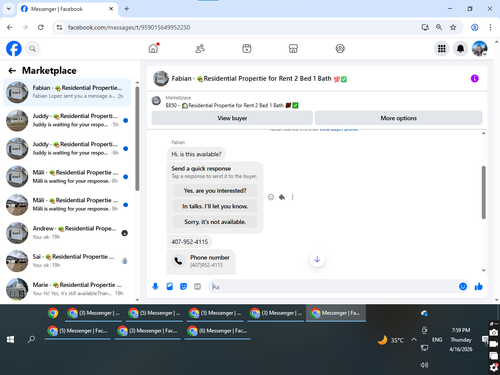Choose a sticker icon

tap(184, 286)
